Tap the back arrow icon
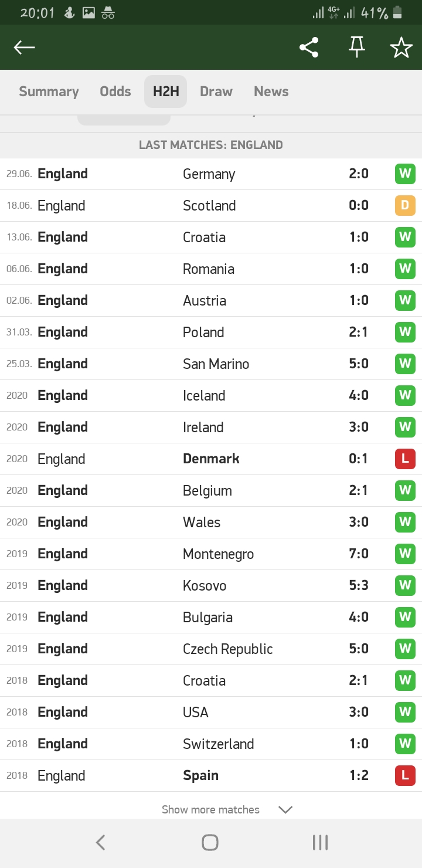 [x=25, y=48]
